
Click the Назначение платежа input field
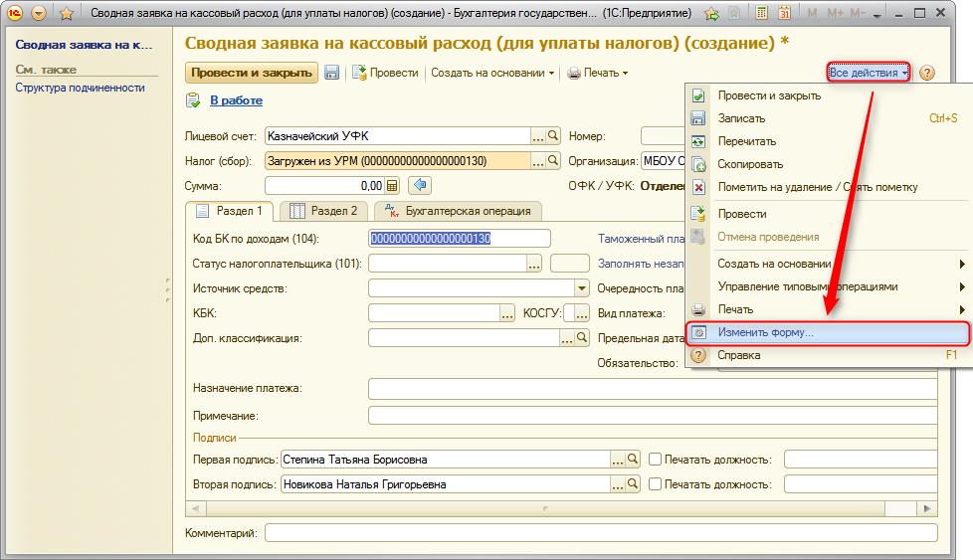tap(653, 388)
